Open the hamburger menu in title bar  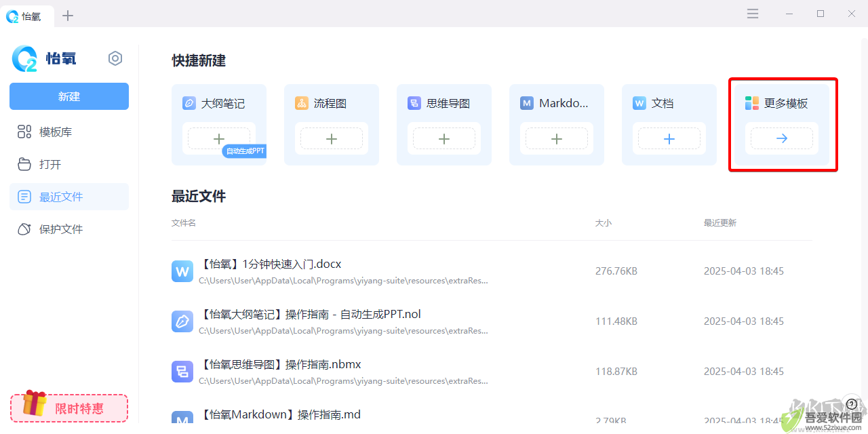click(753, 14)
